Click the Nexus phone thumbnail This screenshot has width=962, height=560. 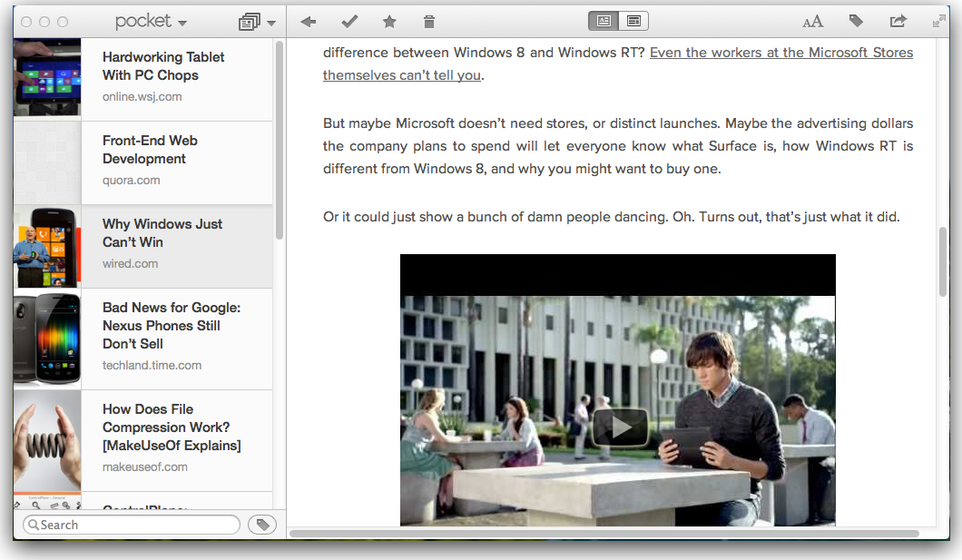click(x=47, y=339)
